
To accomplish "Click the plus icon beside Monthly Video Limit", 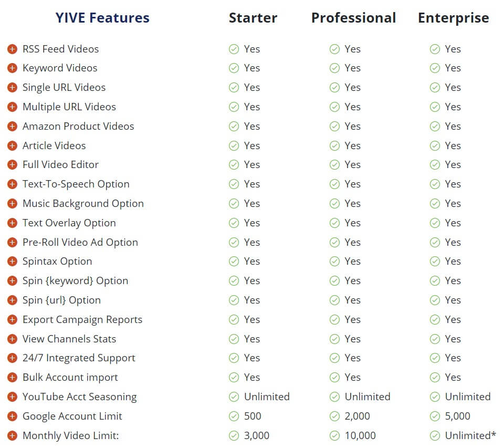I will click(x=12, y=436).
